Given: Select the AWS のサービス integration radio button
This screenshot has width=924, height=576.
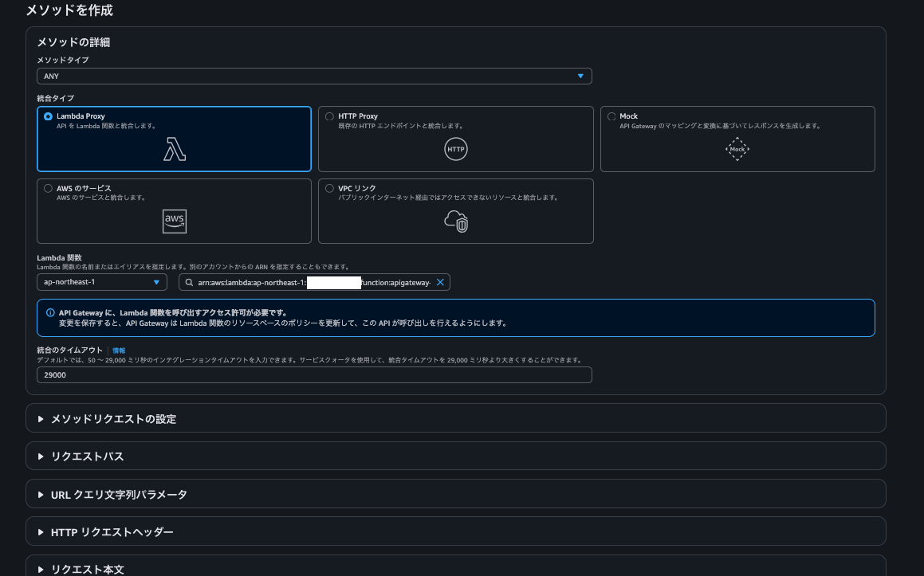Looking at the screenshot, I should coord(49,189).
